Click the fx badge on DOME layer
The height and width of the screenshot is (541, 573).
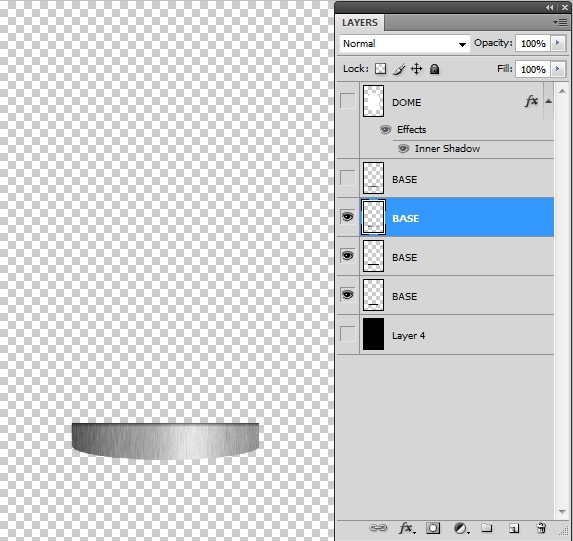[x=531, y=101]
